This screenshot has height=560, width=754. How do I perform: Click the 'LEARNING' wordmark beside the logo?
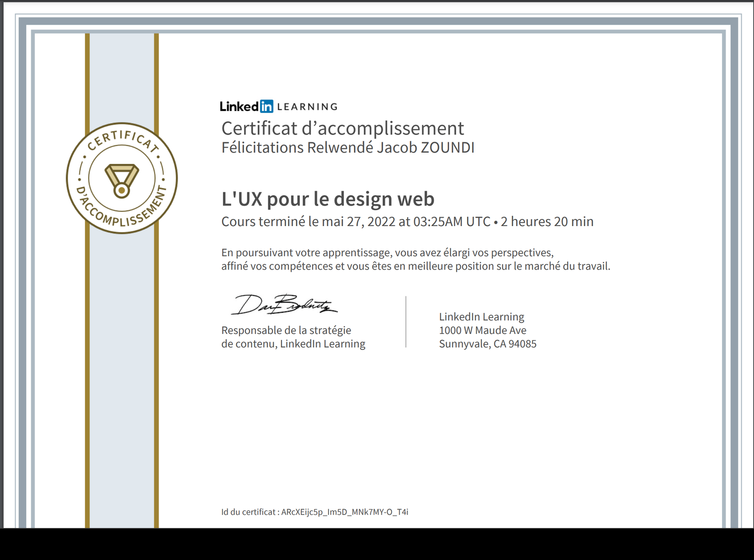click(307, 107)
